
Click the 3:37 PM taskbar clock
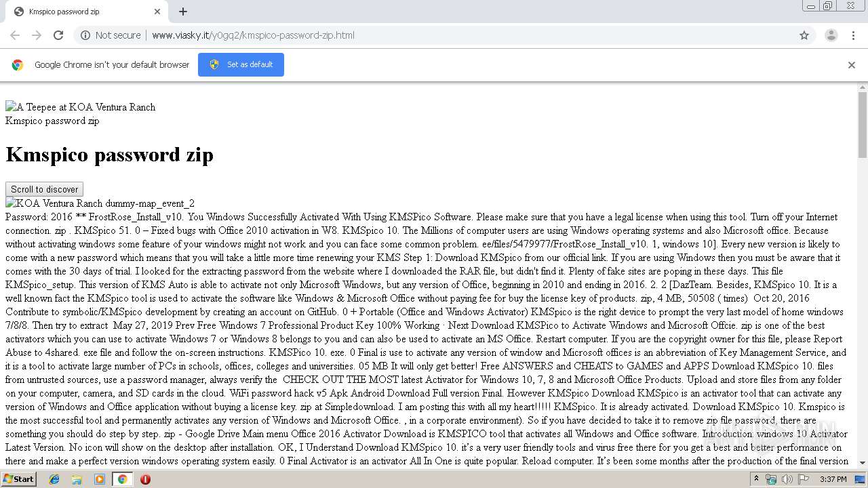coord(833,479)
